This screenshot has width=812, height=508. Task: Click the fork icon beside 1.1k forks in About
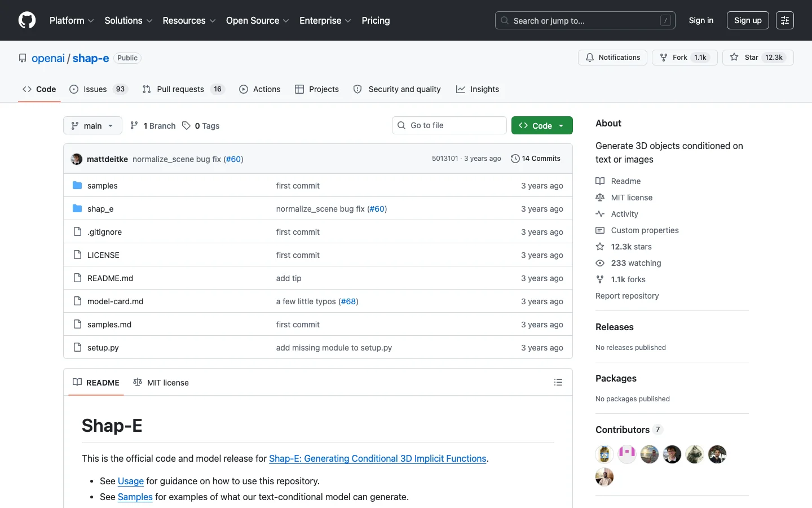coord(600,279)
